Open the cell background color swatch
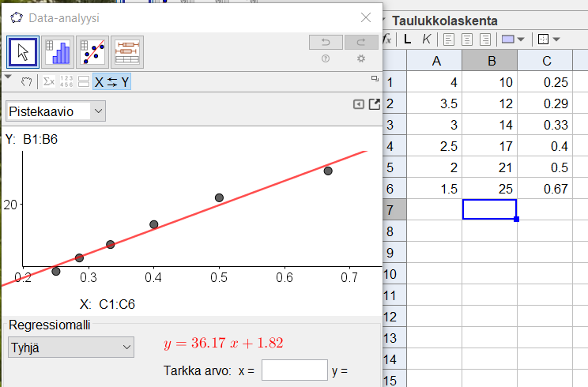The width and height of the screenshot is (588, 387). (513, 39)
